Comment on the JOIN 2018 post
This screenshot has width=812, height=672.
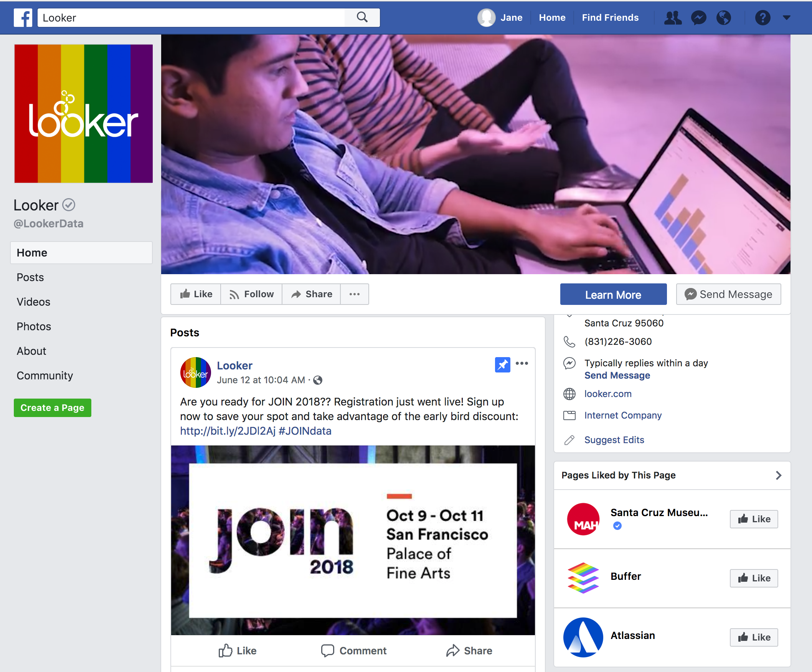(353, 651)
